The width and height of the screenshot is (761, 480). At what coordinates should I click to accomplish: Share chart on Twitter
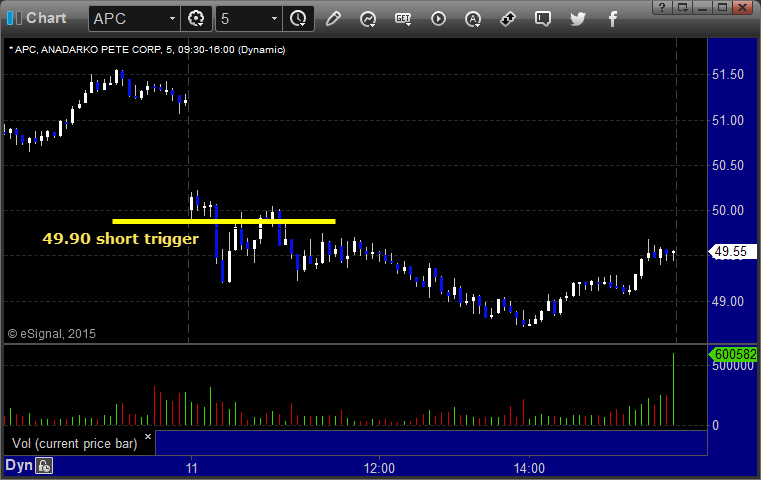(x=578, y=19)
